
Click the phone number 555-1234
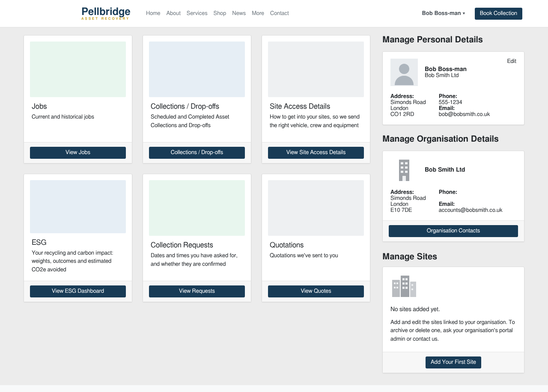click(x=450, y=102)
